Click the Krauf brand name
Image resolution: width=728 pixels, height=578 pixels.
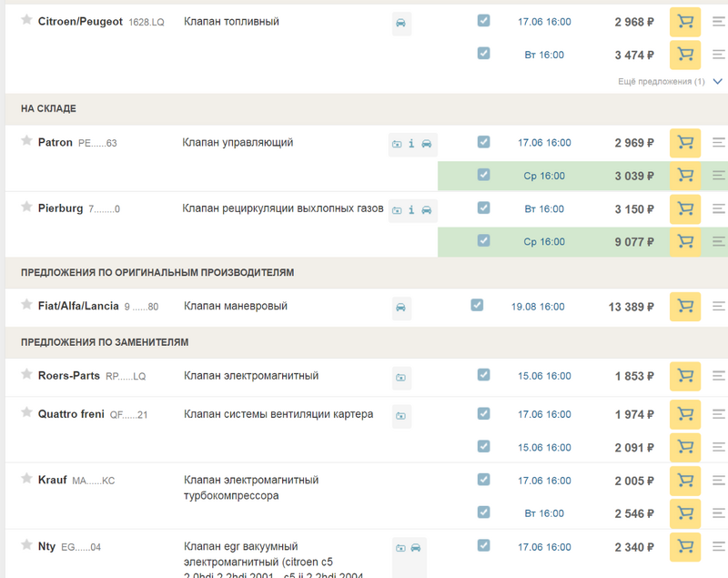coord(52,480)
